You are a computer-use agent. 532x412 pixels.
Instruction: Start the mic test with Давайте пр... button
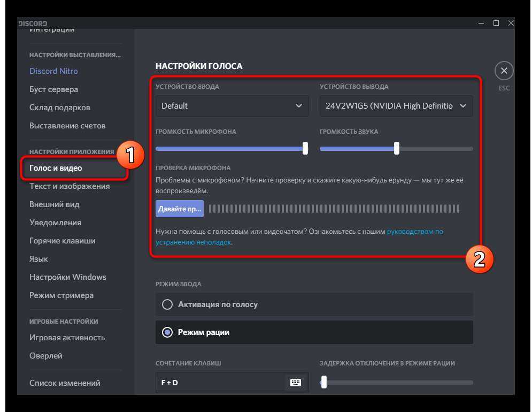click(x=180, y=209)
